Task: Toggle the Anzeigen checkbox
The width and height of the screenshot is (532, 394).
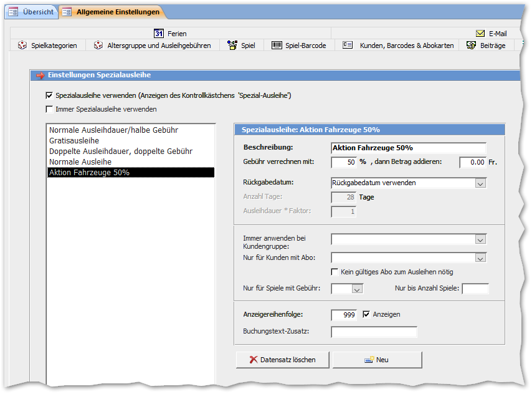Action: click(x=366, y=314)
